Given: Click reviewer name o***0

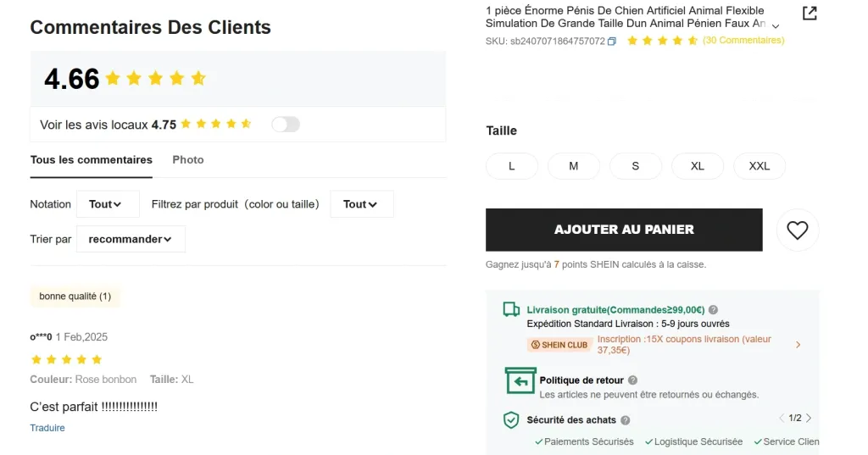Looking at the screenshot, I should [x=41, y=337].
